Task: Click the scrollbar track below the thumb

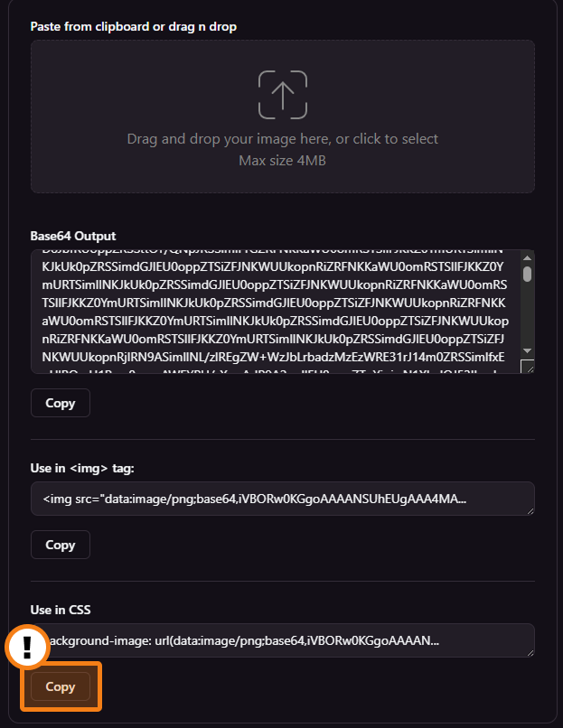Action: pyautogui.click(x=528, y=316)
